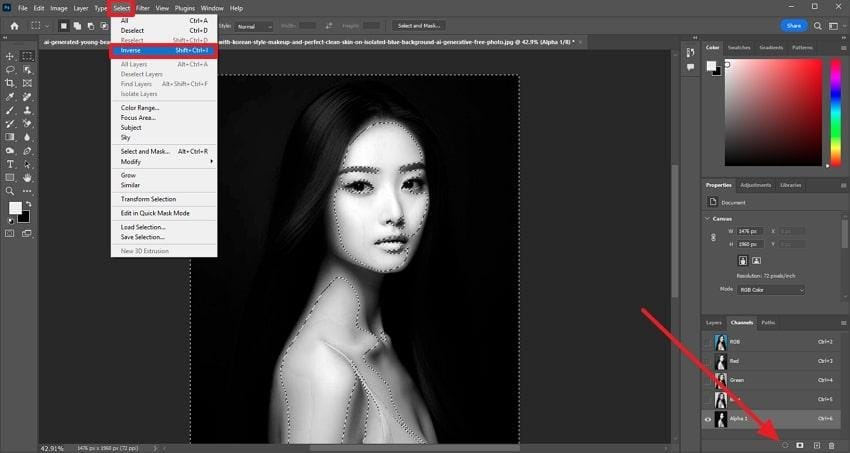Open the Modify submenu

(x=164, y=161)
